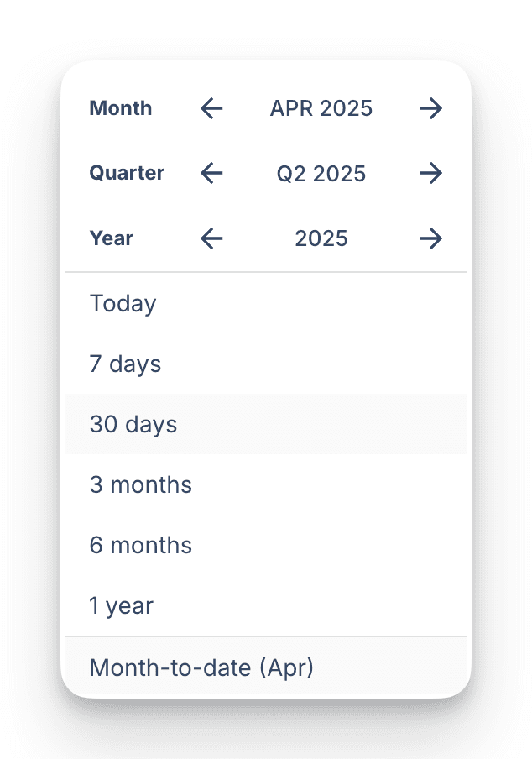532x759 pixels.
Task: Select the Q2 2025 quarter value
Action: pyautogui.click(x=321, y=174)
